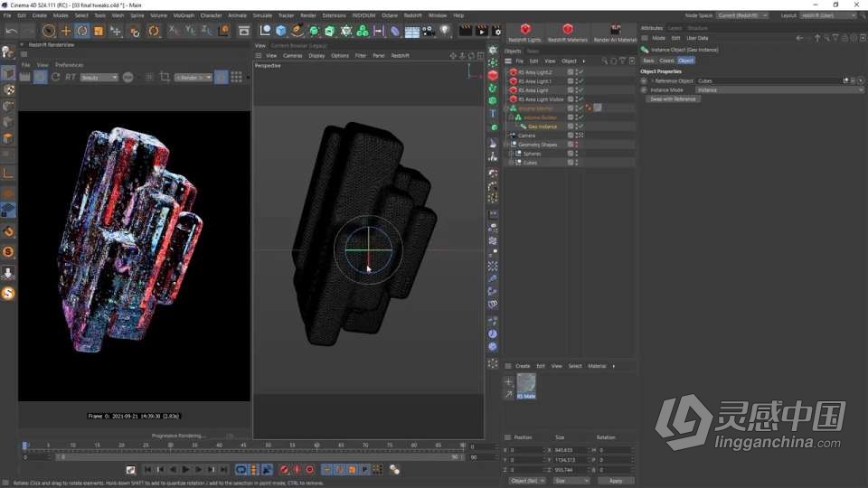
Task: Expand the Cubes group
Action: pos(512,163)
